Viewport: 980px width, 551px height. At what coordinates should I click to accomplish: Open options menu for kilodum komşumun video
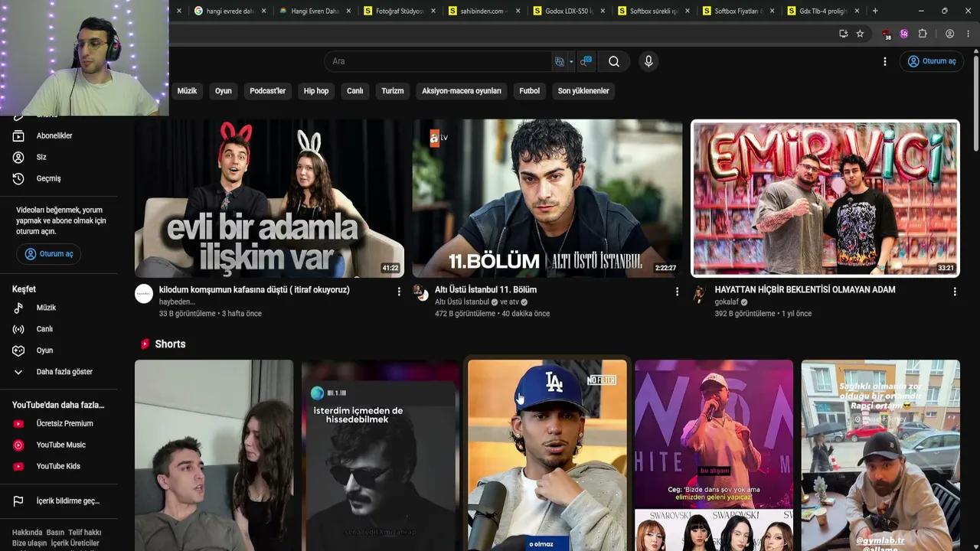pyautogui.click(x=399, y=292)
